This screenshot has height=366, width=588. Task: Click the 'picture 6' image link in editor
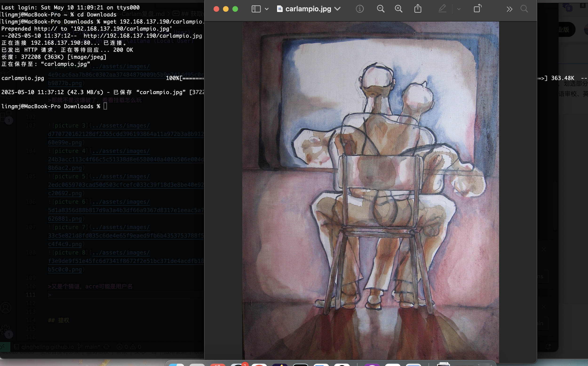(x=70, y=202)
